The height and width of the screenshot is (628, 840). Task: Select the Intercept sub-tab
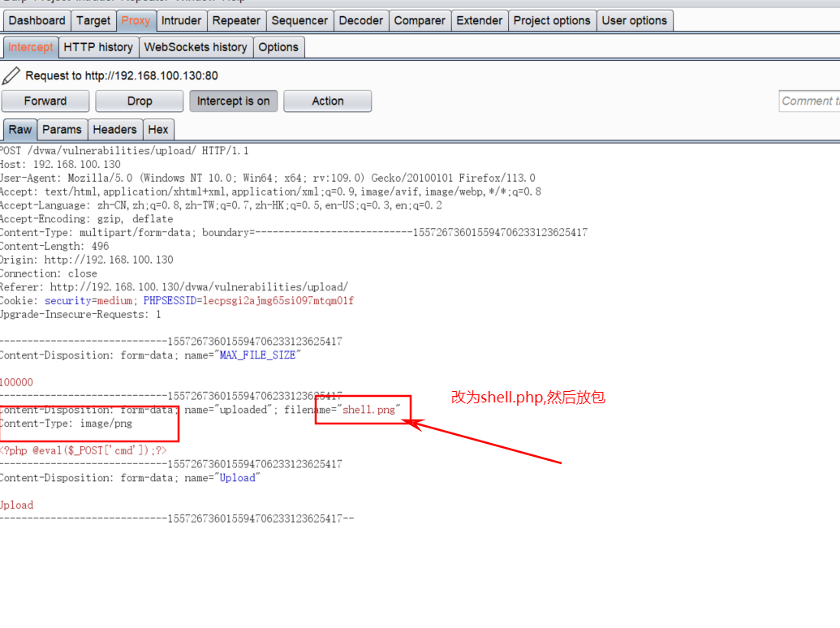(31, 47)
